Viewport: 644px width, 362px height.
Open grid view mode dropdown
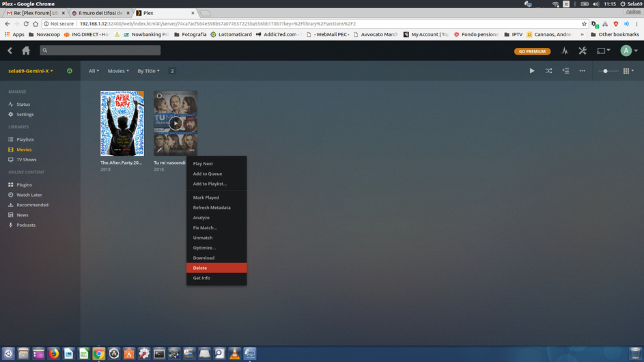(x=628, y=71)
